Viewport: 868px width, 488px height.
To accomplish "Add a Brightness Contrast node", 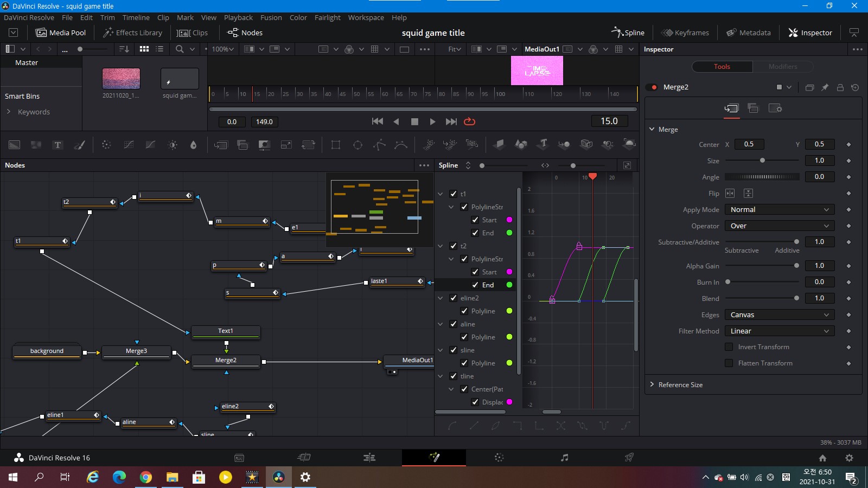I will coord(173,145).
